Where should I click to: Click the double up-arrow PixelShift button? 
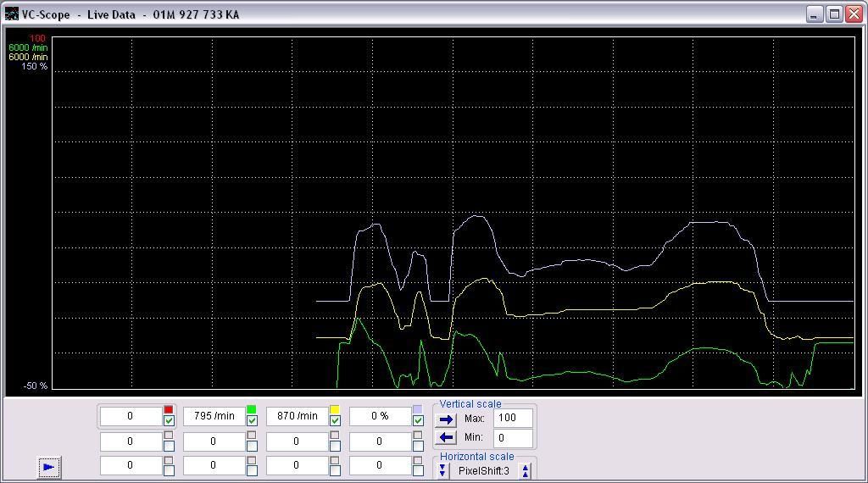tap(525, 470)
